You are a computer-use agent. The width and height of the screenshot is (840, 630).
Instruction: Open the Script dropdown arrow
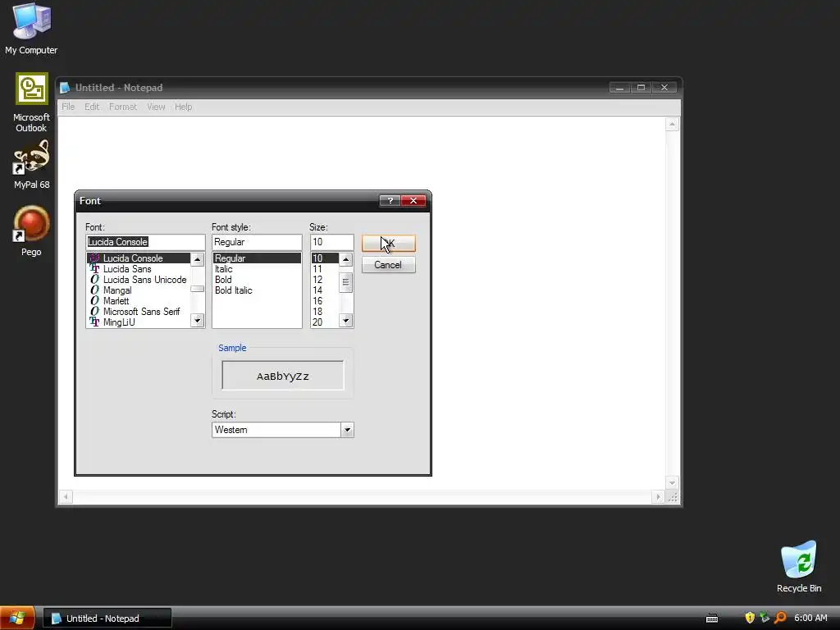[347, 430]
